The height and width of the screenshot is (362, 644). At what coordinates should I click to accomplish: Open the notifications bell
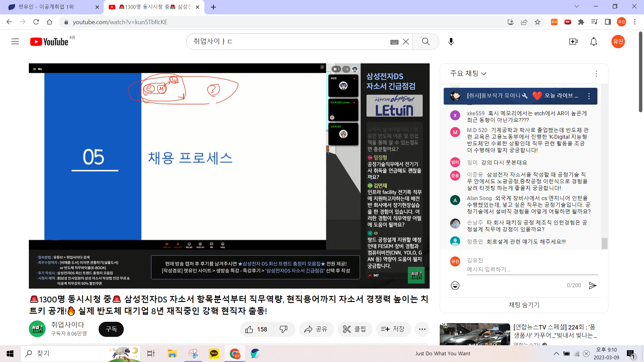click(593, 42)
